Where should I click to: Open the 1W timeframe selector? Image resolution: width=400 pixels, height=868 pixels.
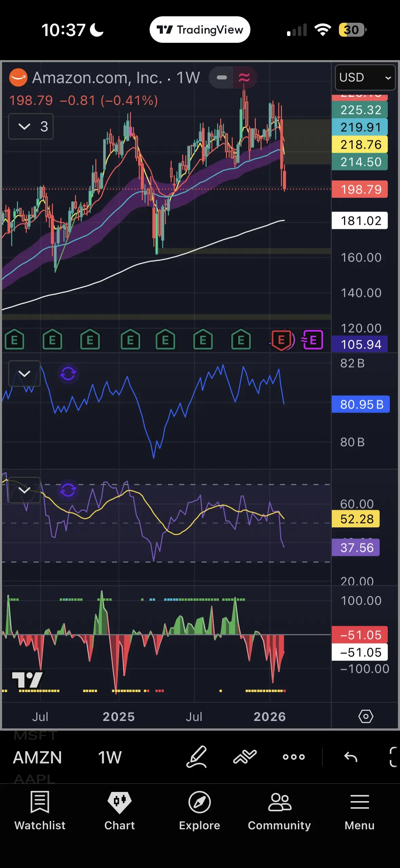click(x=110, y=757)
